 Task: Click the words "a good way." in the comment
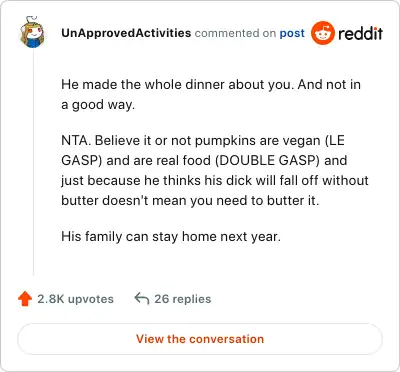(x=98, y=105)
